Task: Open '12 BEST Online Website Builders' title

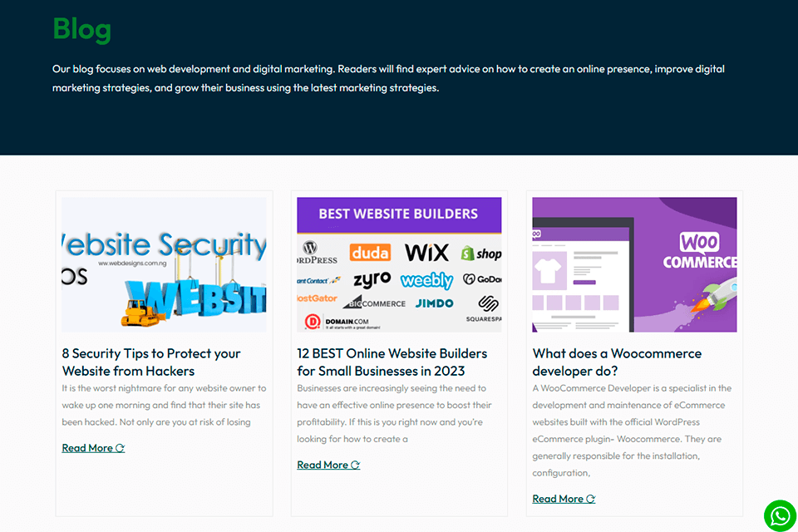Action: (x=392, y=362)
